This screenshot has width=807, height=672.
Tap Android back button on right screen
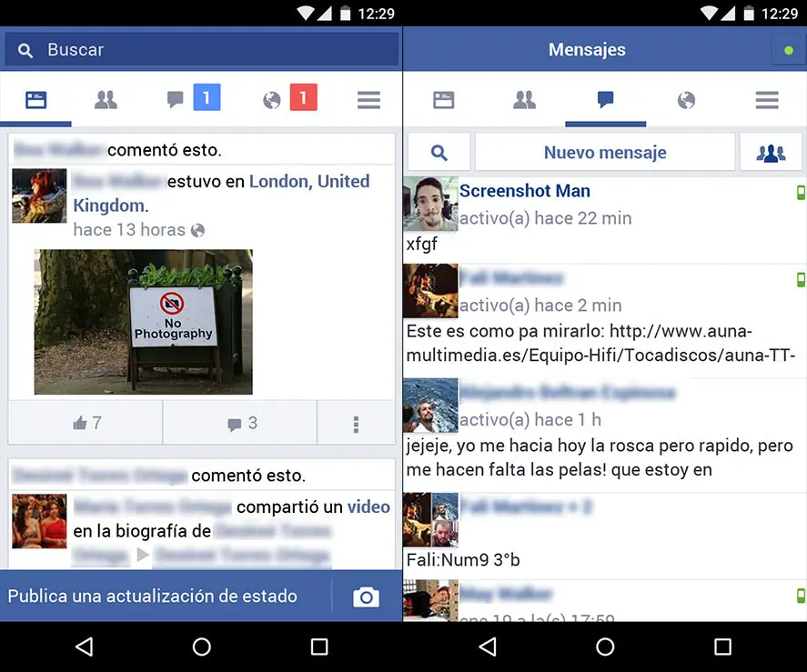488,647
